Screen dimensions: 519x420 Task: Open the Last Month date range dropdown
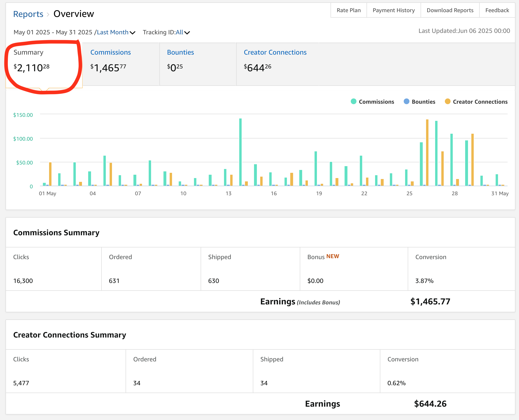point(113,32)
